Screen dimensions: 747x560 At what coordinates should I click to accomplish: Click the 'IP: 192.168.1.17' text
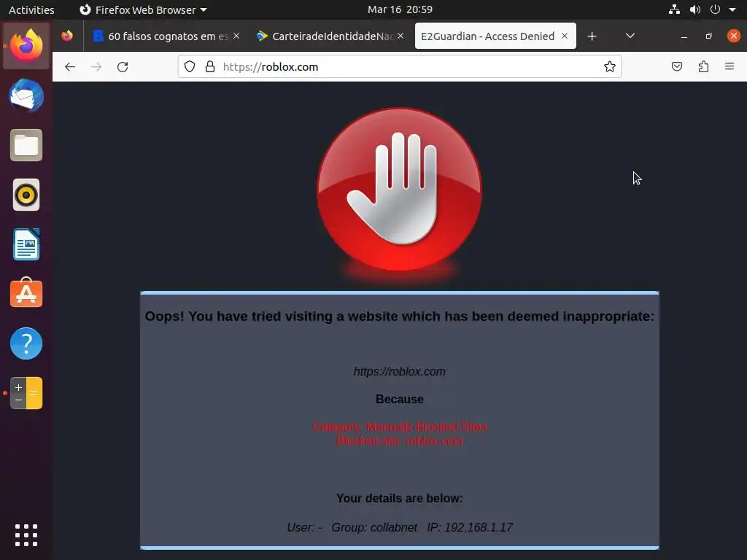[x=470, y=528]
